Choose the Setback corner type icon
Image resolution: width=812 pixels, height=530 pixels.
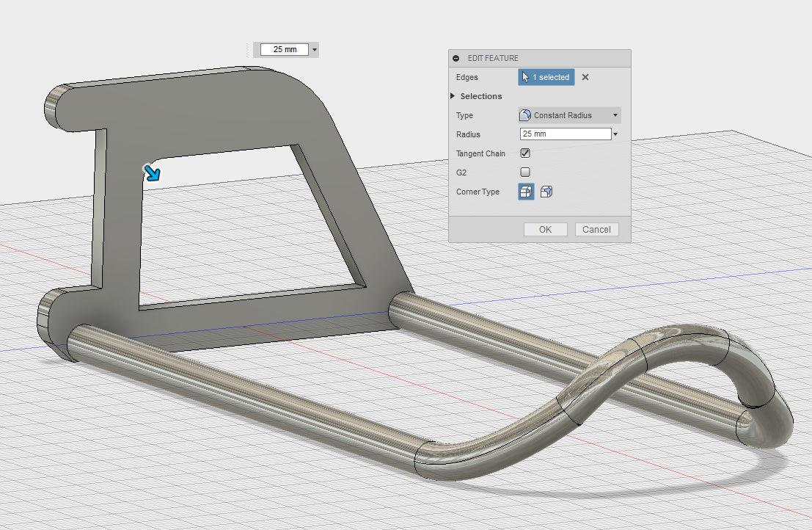point(546,192)
